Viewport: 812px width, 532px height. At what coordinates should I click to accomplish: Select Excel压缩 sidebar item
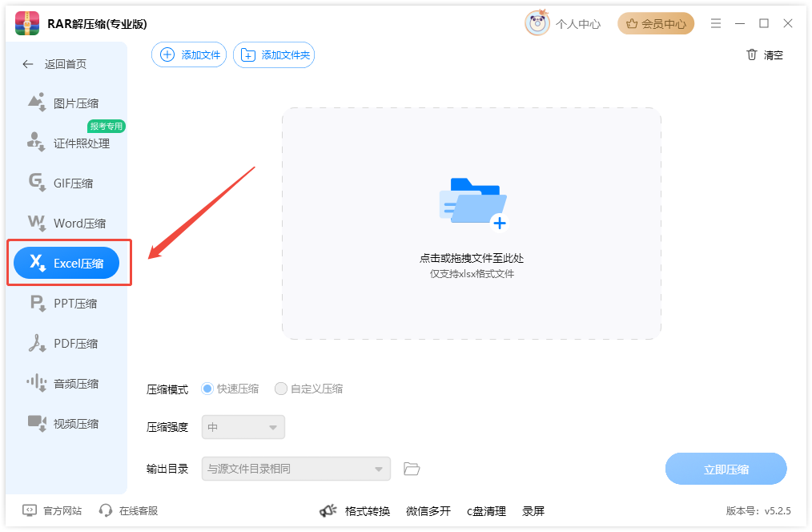pos(66,263)
